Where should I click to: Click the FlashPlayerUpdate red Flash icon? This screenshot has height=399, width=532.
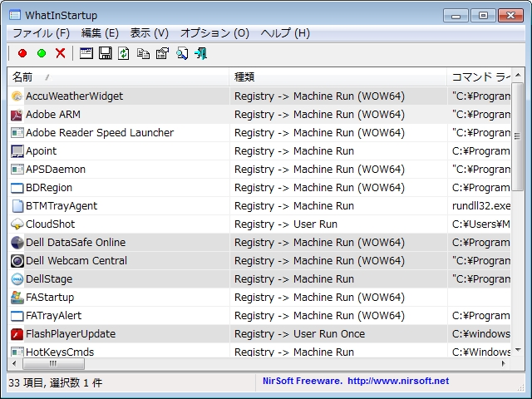(17, 334)
